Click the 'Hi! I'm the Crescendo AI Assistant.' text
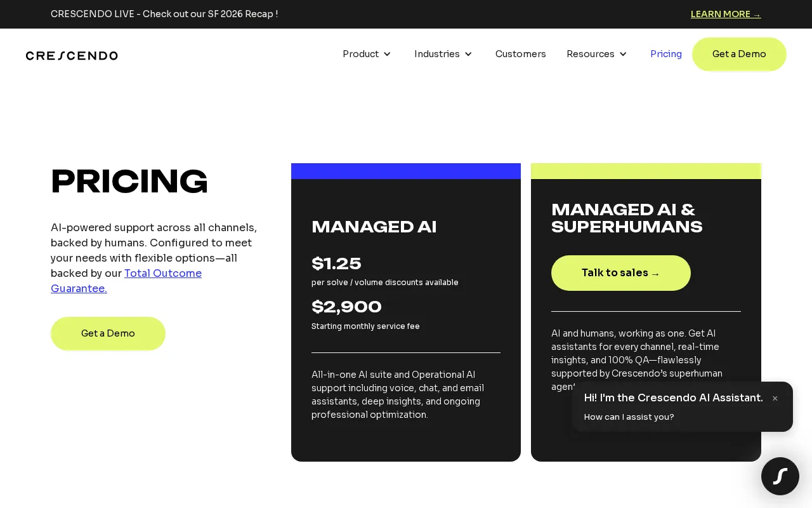The image size is (812, 508). pyautogui.click(x=674, y=398)
